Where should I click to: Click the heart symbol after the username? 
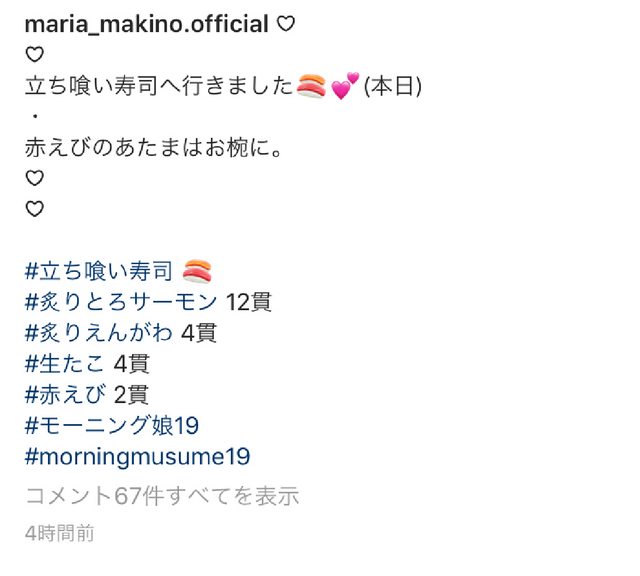pos(286,24)
